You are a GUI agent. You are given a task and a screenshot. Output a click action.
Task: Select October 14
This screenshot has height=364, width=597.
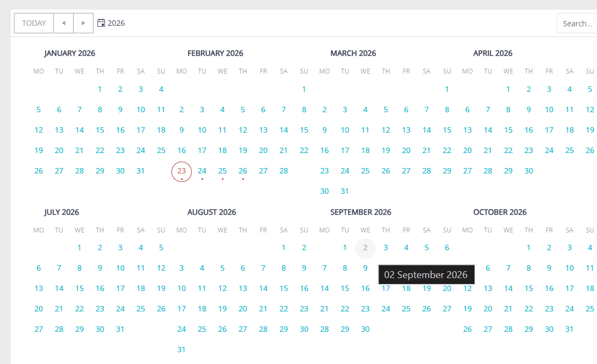point(508,289)
